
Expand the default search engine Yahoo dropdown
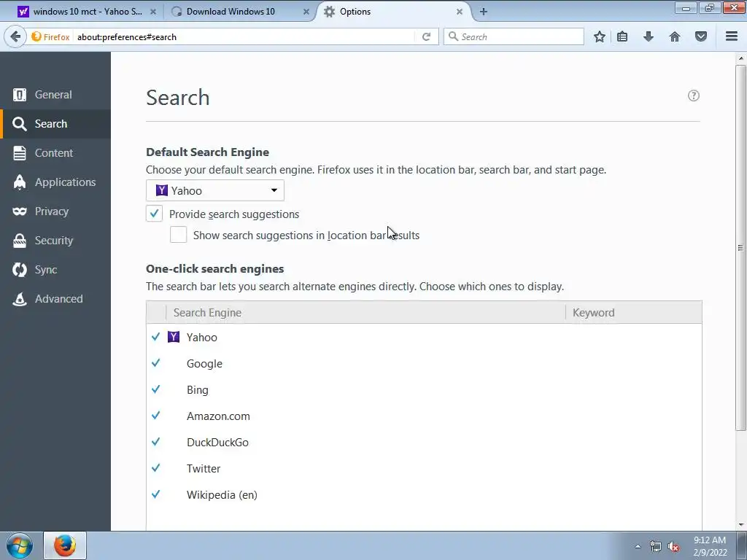coord(215,190)
